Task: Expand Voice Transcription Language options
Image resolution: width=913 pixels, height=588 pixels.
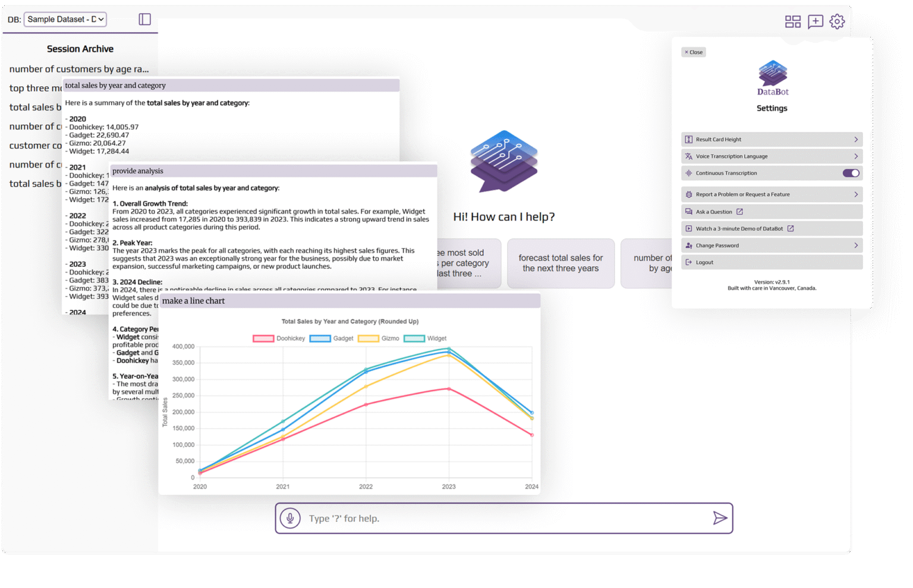Action: (x=772, y=156)
